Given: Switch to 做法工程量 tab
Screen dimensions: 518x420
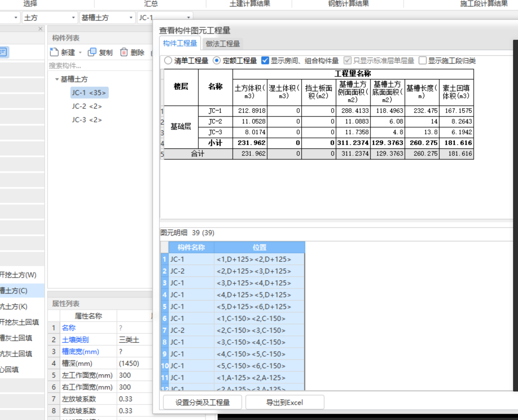Looking at the screenshot, I should click(223, 44).
